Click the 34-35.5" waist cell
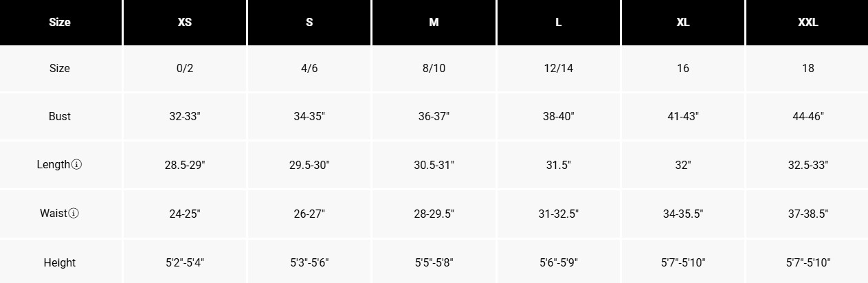The width and height of the screenshot is (868, 283). point(682,214)
